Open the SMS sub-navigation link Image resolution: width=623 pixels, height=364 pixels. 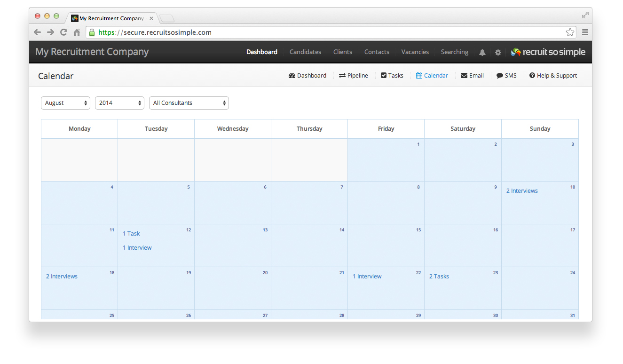[506, 76]
